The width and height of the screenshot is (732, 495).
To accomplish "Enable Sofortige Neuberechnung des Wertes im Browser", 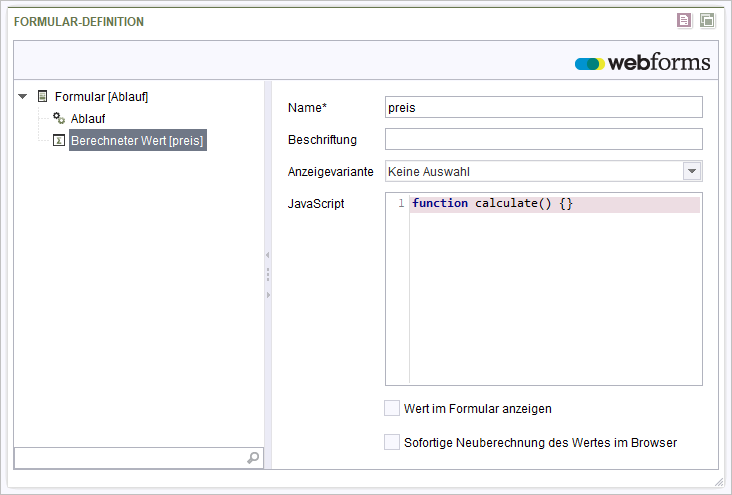I will (392, 442).
